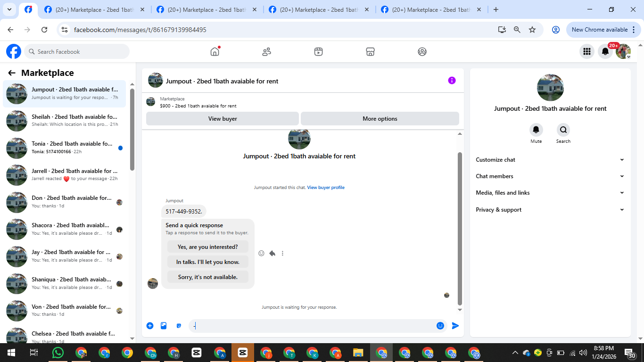644x362 pixels.
Task: Open the Von conversation
Action: coord(65,311)
